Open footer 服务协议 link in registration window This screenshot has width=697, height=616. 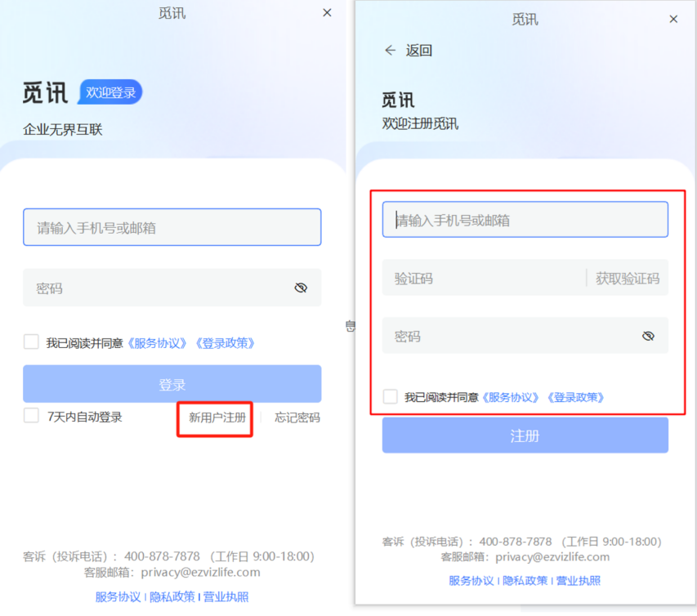coord(471,580)
